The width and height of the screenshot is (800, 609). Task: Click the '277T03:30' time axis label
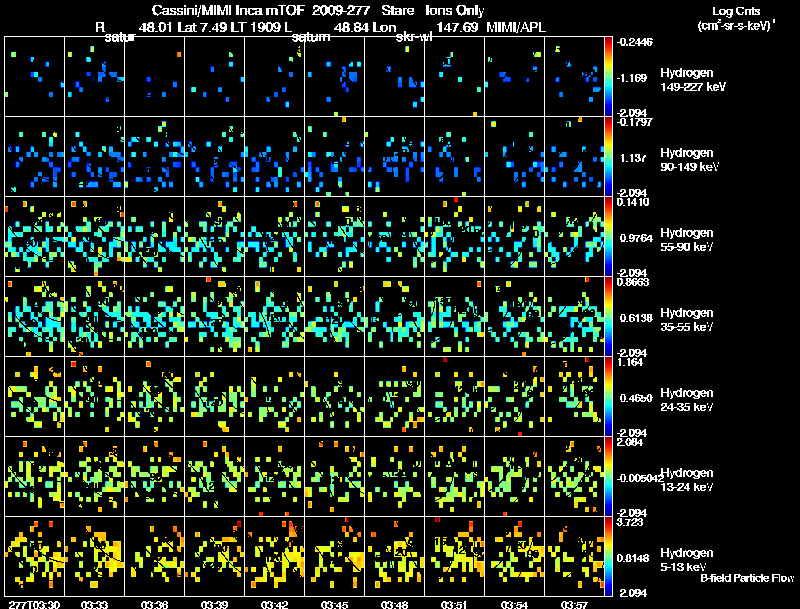34,604
